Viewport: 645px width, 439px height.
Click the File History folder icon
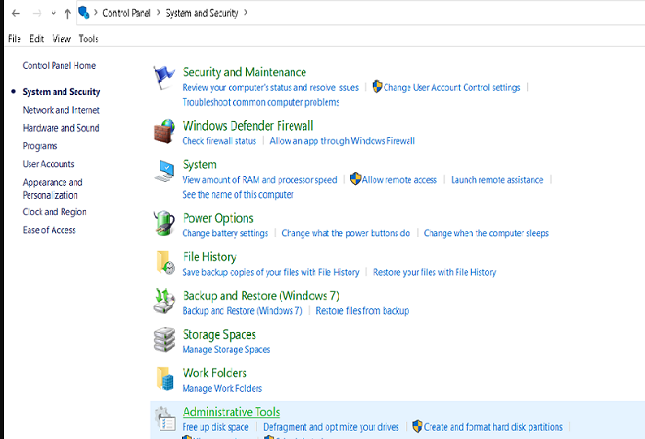[165, 262]
